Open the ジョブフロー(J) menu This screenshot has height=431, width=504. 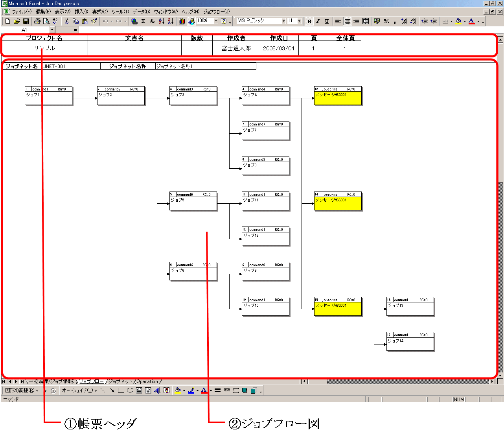216,12
